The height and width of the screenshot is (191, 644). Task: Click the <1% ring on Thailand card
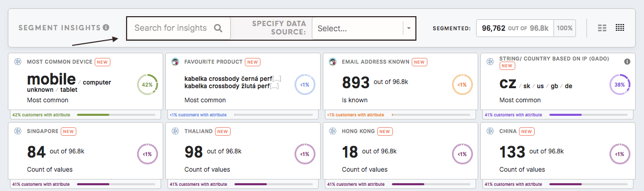coord(305,154)
